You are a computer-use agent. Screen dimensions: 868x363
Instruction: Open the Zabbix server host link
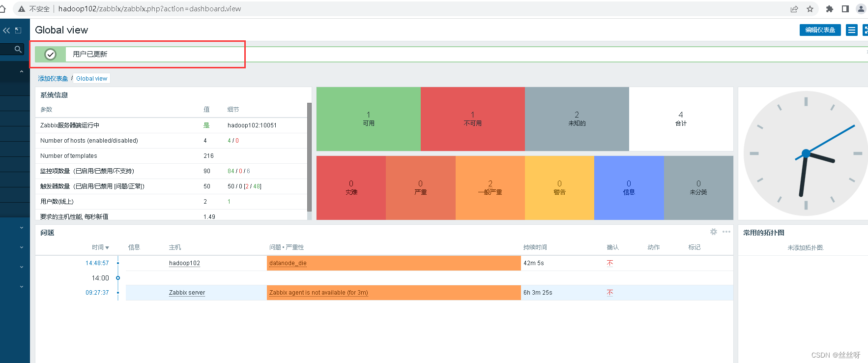[187, 293]
